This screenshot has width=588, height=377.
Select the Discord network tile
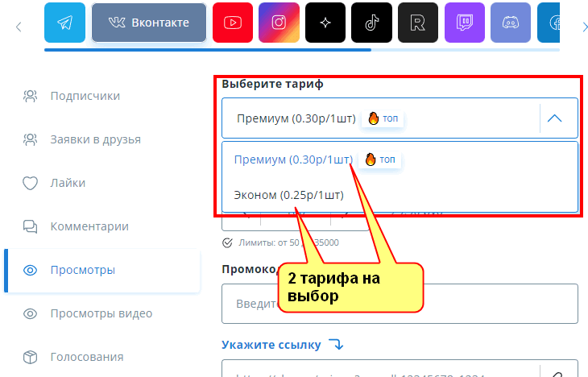511,23
